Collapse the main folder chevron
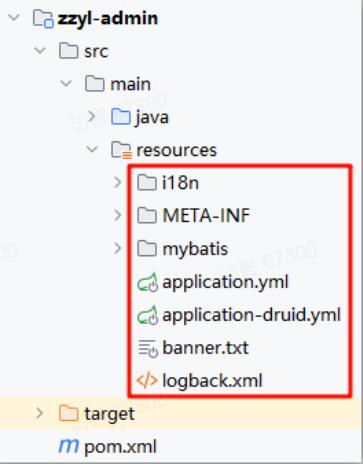This screenshot has height=464, width=363. click(x=66, y=83)
